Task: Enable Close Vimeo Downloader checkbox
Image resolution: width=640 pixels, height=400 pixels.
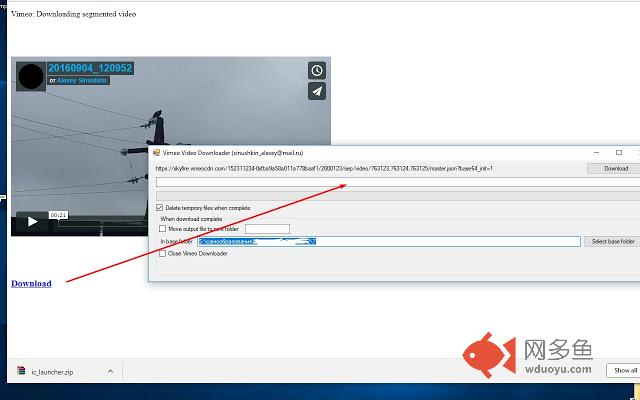Action: (x=162, y=253)
